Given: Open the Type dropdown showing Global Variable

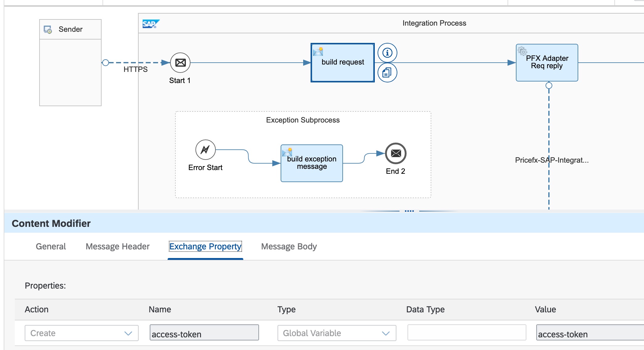Looking at the screenshot, I should 337,333.
